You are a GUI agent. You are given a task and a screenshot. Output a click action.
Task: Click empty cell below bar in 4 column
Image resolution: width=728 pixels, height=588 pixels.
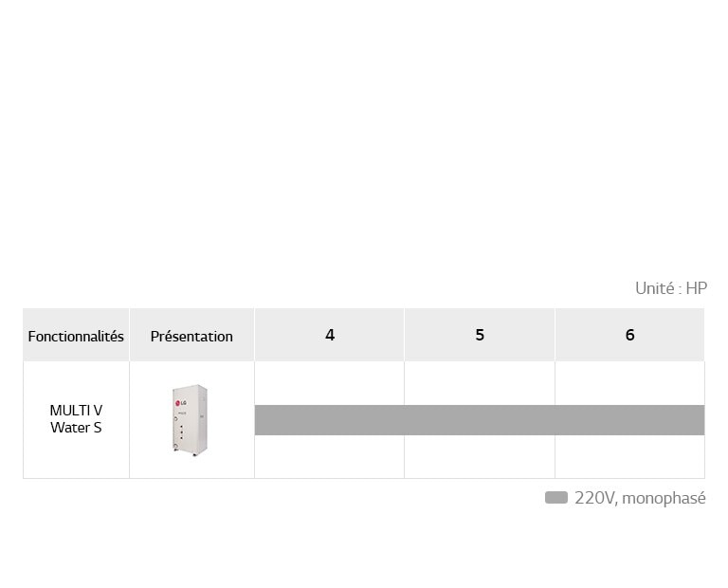pyautogui.click(x=329, y=456)
